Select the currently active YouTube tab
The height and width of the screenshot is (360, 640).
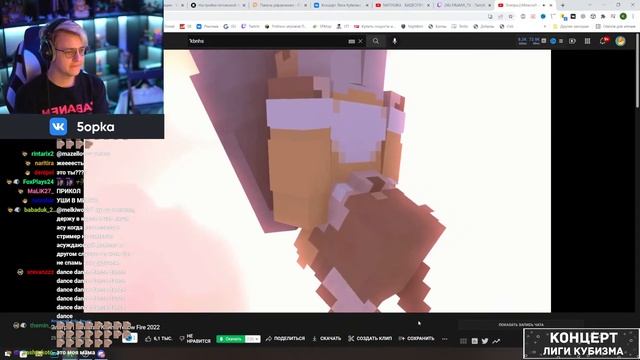click(x=525, y=5)
